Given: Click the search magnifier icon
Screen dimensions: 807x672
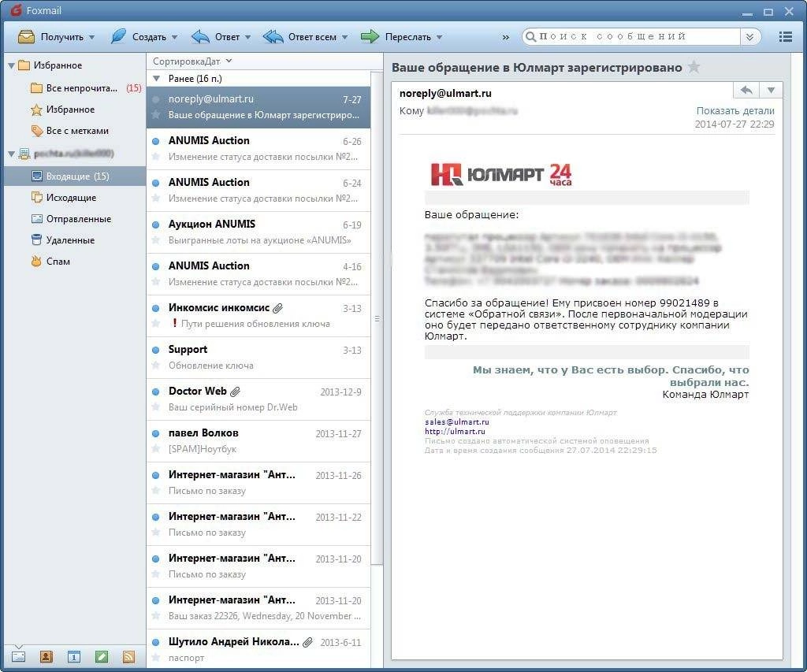Looking at the screenshot, I should 530,36.
